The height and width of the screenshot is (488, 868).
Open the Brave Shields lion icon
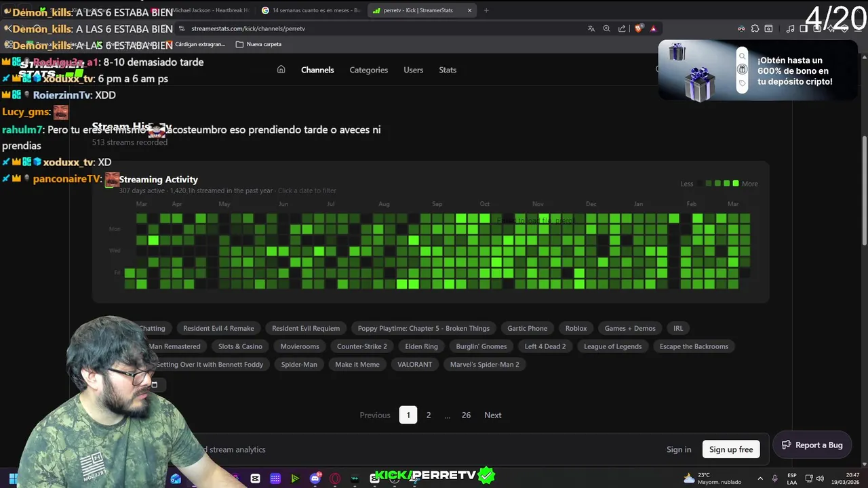[638, 28]
